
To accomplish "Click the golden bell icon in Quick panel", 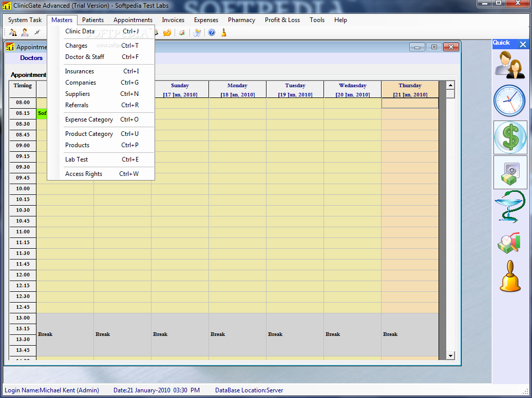I will click(x=510, y=276).
